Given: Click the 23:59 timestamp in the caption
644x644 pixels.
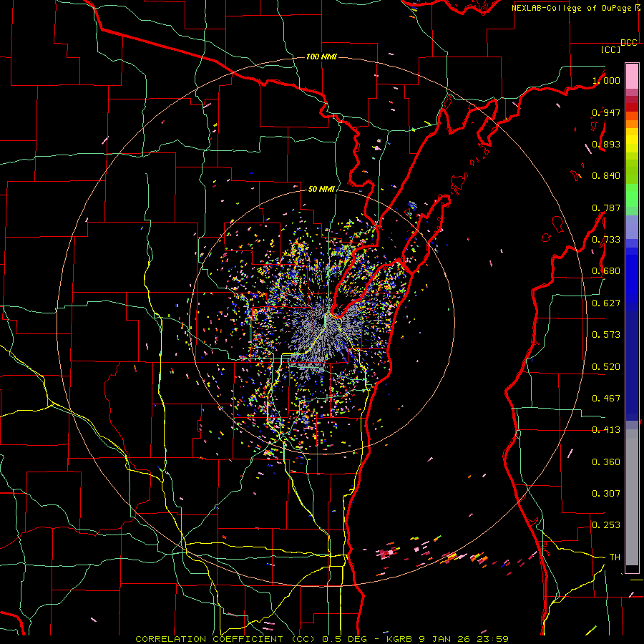Looking at the screenshot, I should click(492, 639).
